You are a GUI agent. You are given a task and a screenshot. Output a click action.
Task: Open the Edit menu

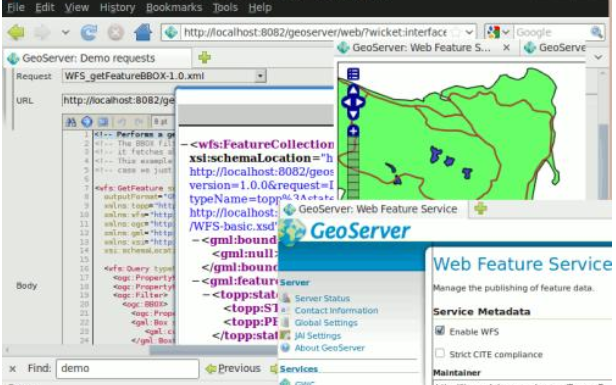pos(45,7)
